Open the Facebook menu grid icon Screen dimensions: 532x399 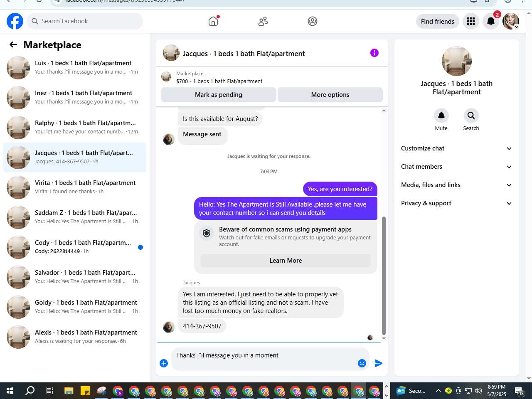(x=471, y=21)
